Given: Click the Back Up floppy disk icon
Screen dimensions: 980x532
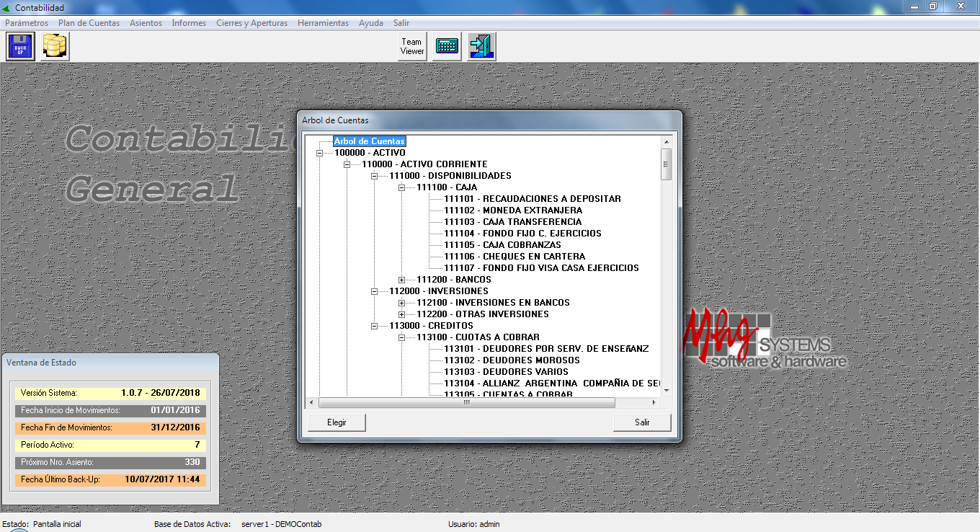Looking at the screenshot, I should click(x=20, y=47).
